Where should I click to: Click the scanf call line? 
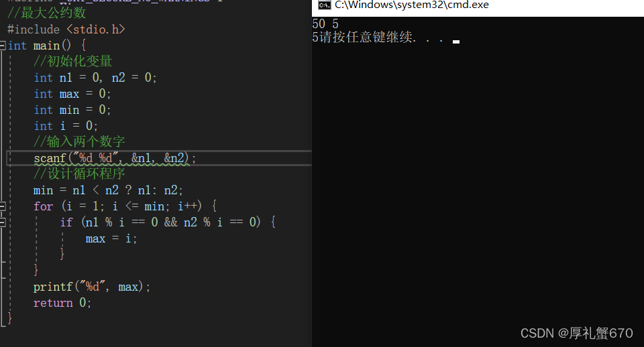click(115, 158)
